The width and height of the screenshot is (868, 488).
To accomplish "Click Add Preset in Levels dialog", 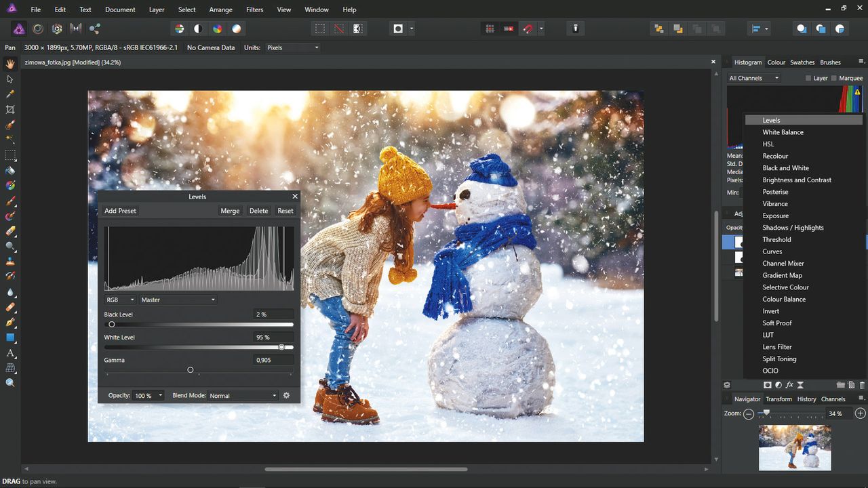I will point(120,211).
